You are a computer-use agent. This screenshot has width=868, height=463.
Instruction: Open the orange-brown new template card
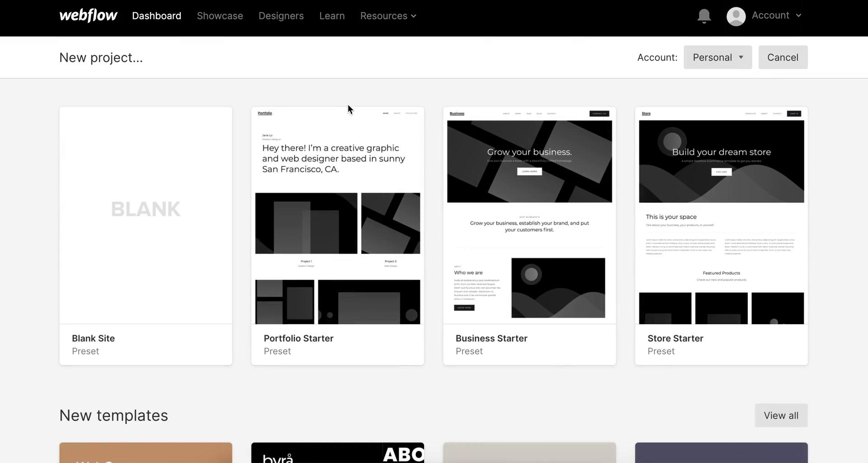tap(146, 453)
